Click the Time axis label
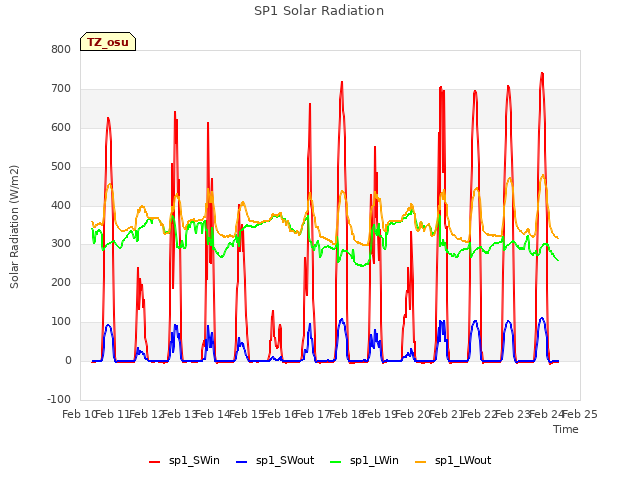This screenshot has height=480, width=640. [x=566, y=429]
